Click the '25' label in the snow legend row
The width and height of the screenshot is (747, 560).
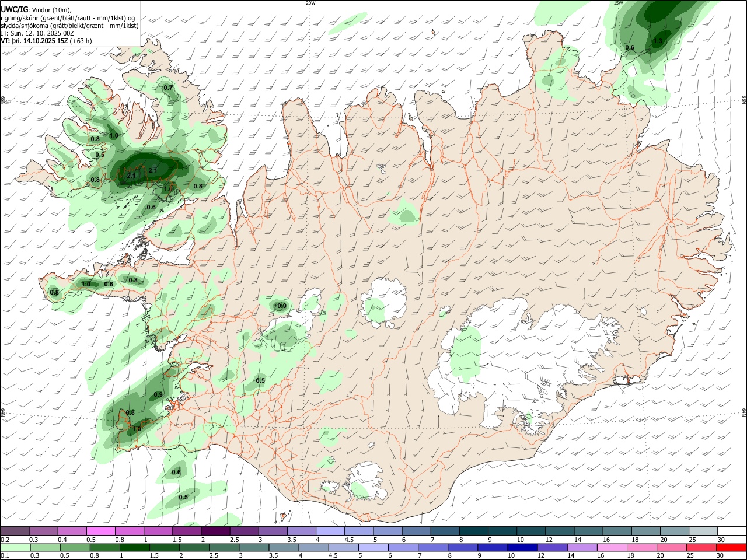coord(692,540)
